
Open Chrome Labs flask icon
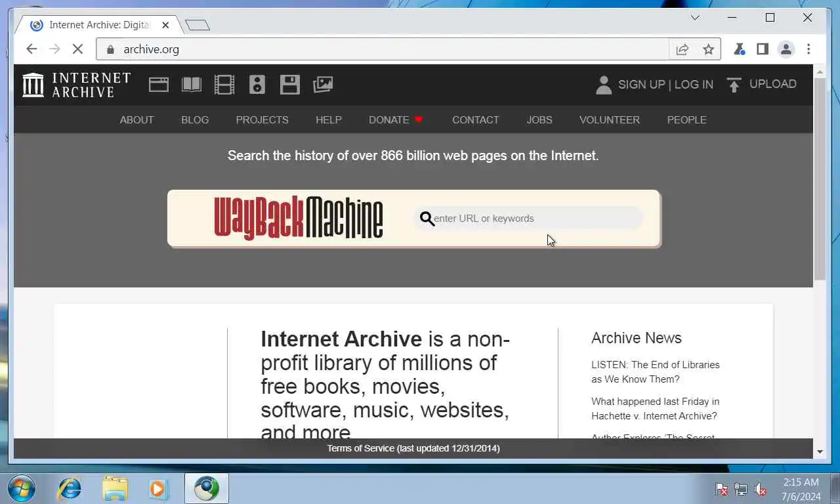pyautogui.click(x=739, y=49)
